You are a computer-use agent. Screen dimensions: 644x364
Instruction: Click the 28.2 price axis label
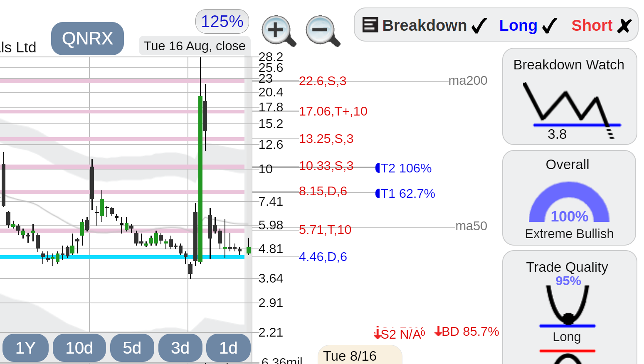tap(271, 57)
